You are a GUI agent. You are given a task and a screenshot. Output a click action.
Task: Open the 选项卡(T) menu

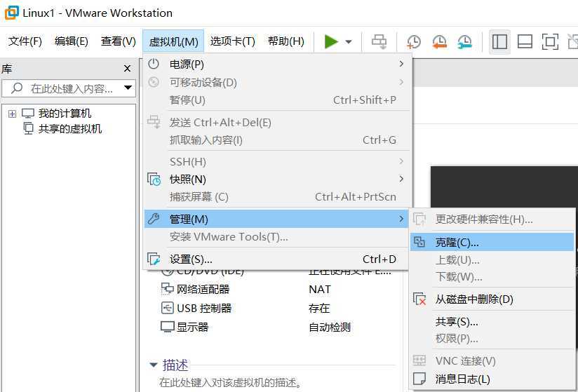click(233, 41)
